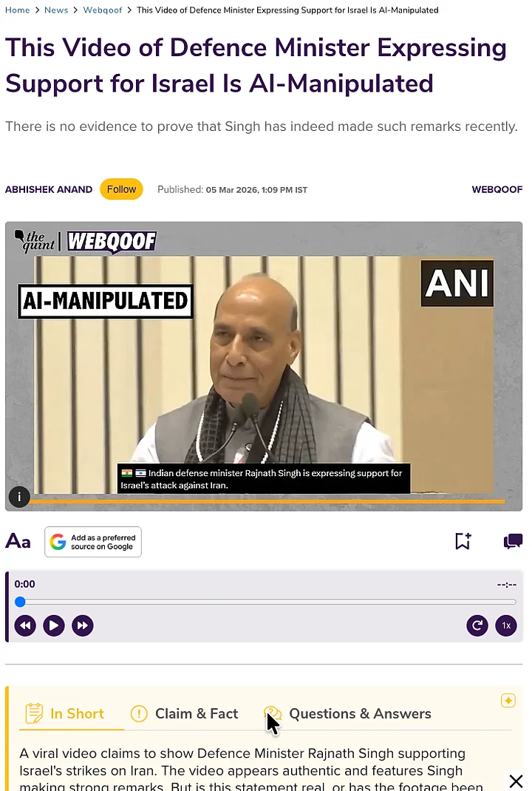
Task: Bookmark this article
Action: (x=463, y=541)
